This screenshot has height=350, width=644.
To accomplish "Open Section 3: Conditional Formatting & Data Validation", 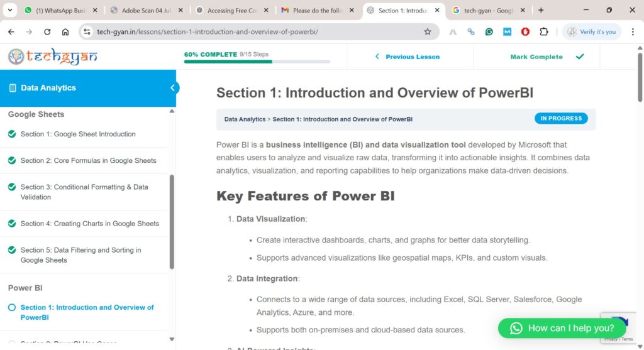I will pyautogui.click(x=84, y=192).
